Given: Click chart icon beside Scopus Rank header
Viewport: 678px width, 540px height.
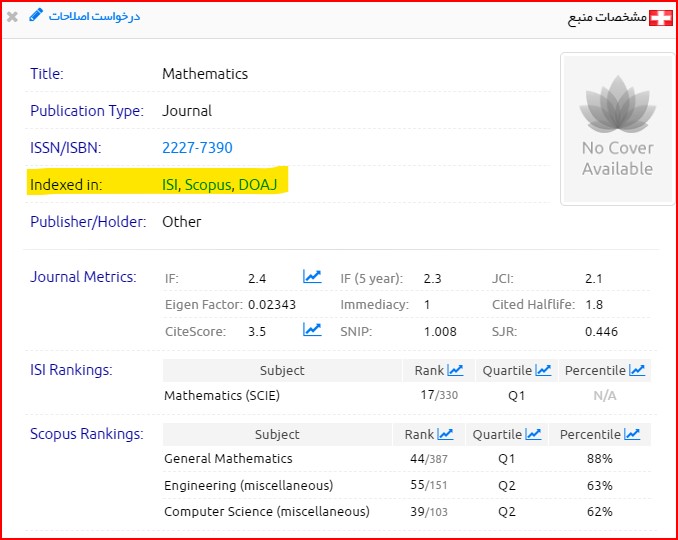Looking at the screenshot, I should [x=445, y=434].
